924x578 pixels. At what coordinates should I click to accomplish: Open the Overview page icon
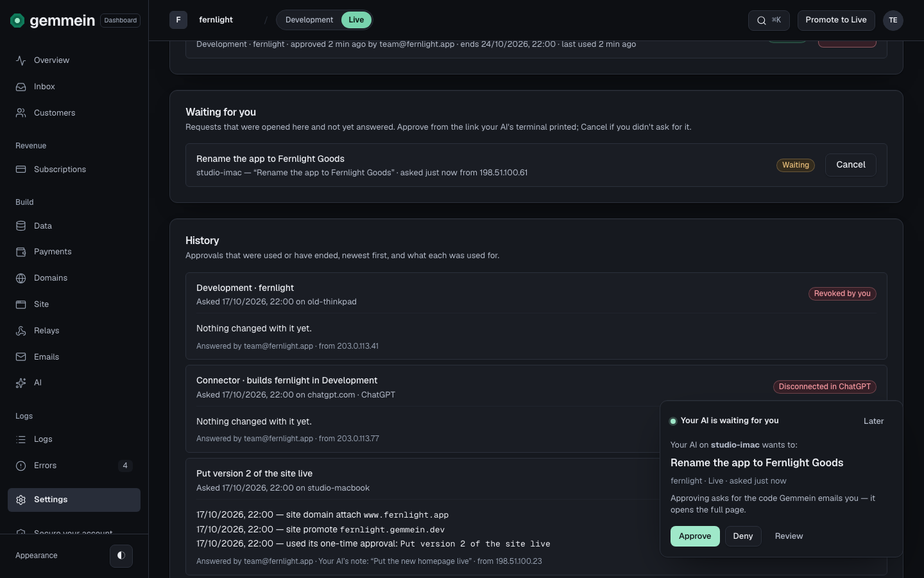click(x=21, y=60)
